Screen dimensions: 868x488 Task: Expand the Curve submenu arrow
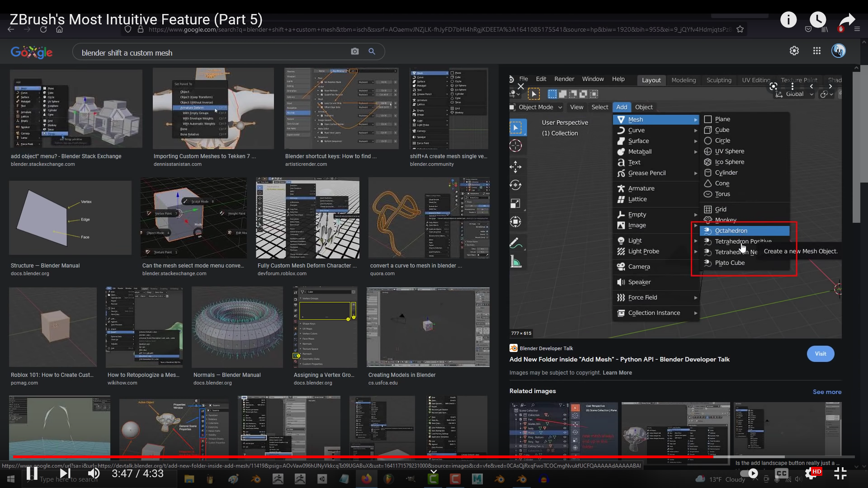tap(696, 130)
